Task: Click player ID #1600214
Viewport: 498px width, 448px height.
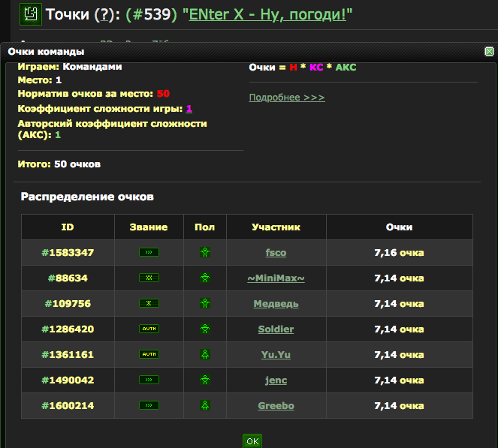Action: click(68, 405)
